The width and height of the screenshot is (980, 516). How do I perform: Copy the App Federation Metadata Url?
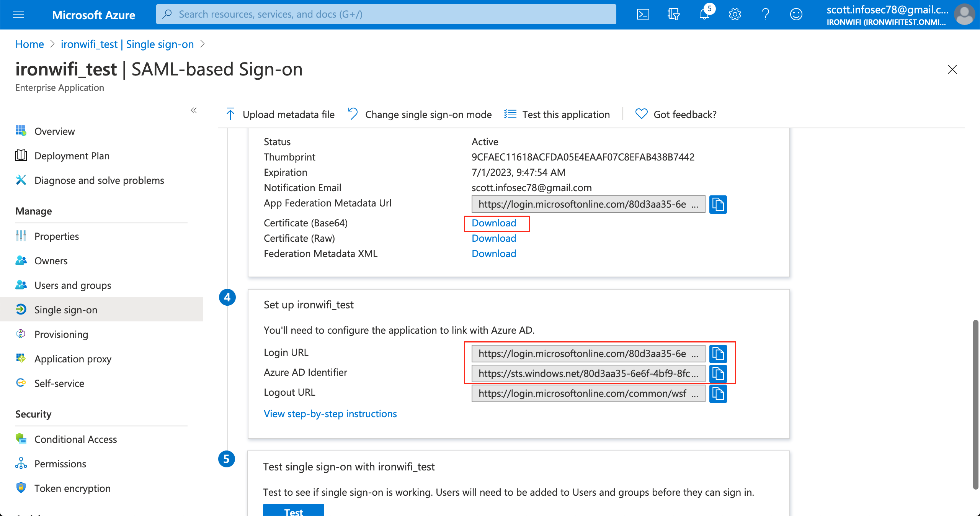718,204
